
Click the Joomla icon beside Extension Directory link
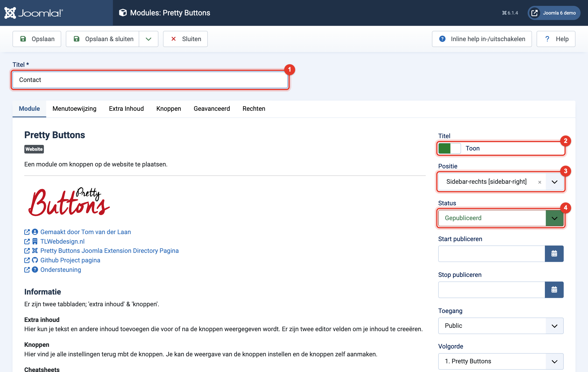35,251
